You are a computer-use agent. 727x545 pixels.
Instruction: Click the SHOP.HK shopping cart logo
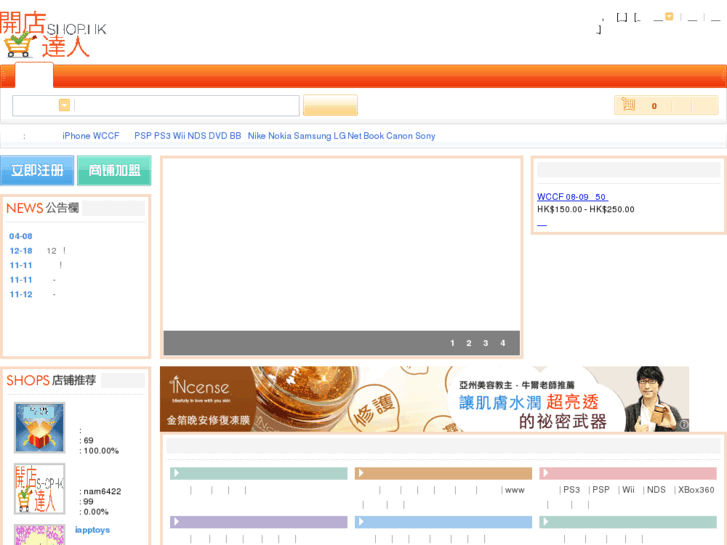(53, 34)
